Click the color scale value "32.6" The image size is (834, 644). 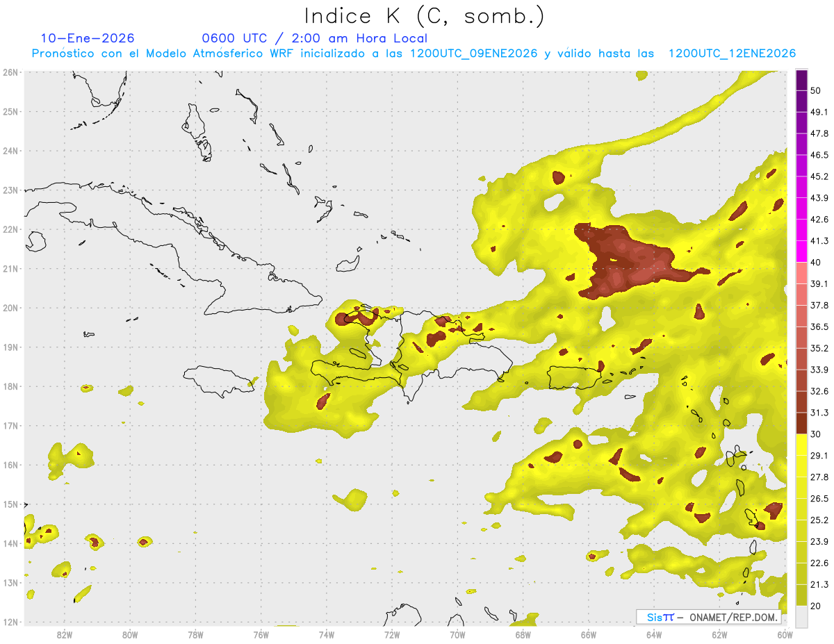[x=819, y=391]
